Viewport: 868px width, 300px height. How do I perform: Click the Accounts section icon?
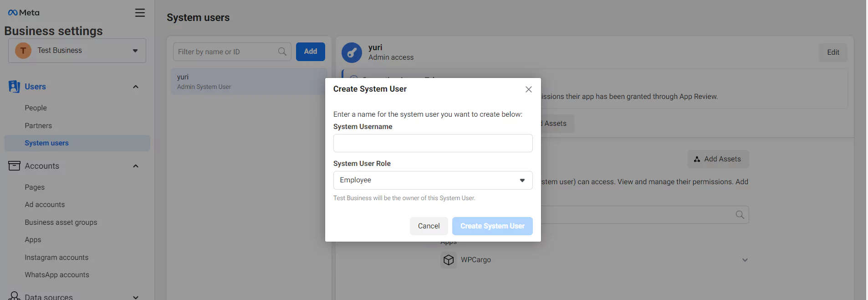click(x=14, y=166)
